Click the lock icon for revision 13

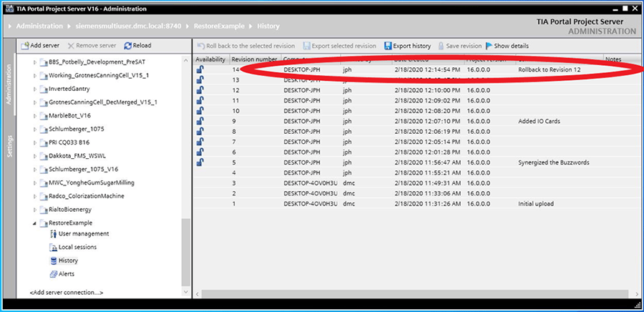click(x=200, y=80)
